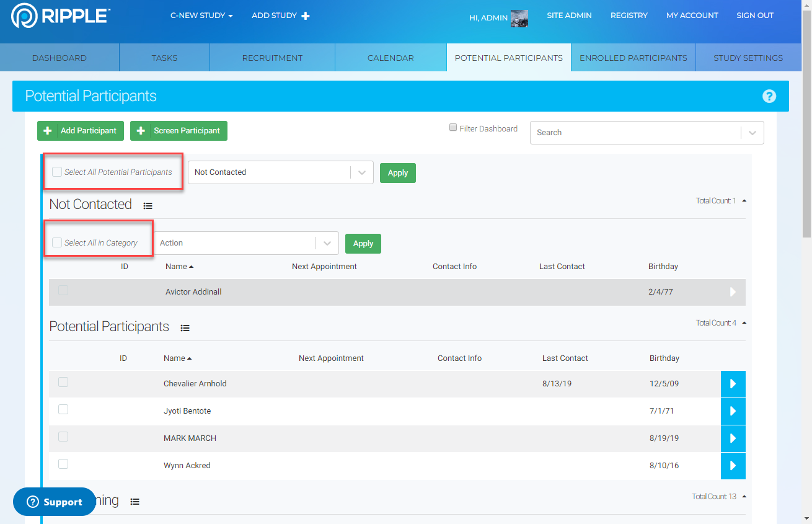Open the Not Contacted status dropdown
This screenshot has width=812, height=524.
pos(280,172)
